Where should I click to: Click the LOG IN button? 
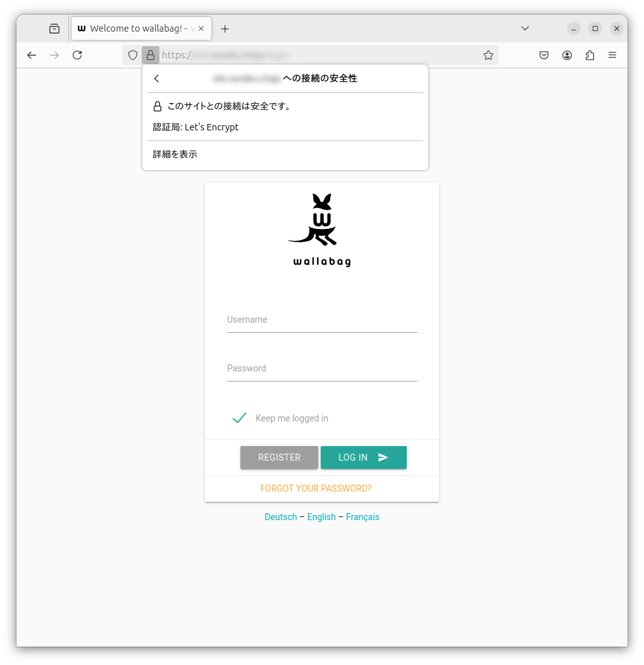pyautogui.click(x=363, y=457)
